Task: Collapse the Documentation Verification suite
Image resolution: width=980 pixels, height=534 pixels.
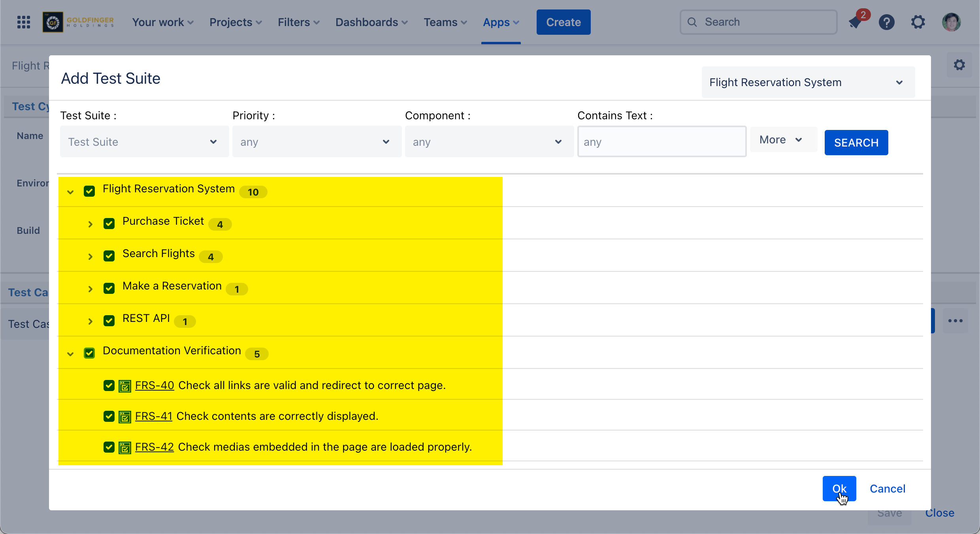Action: pyautogui.click(x=70, y=354)
